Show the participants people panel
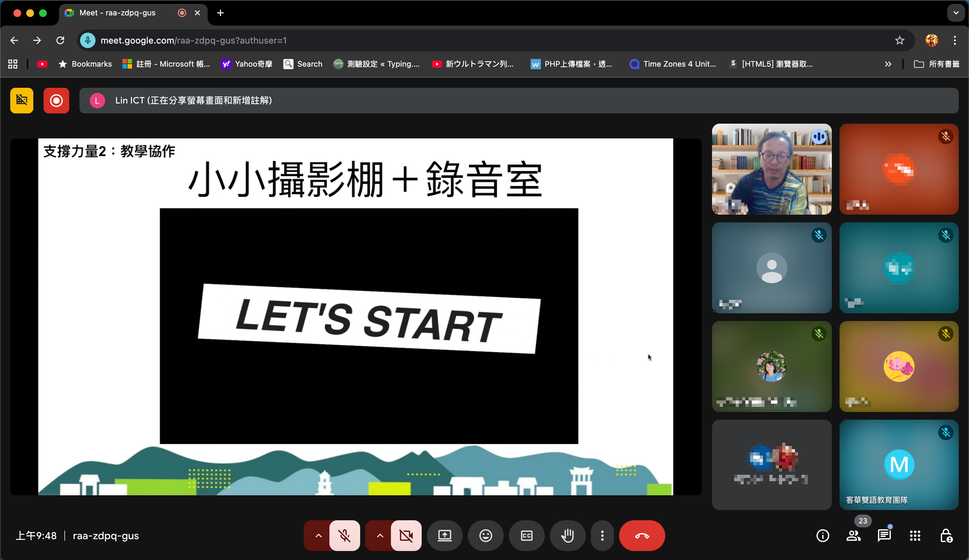This screenshot has width=969, height=560. [853, 535]
